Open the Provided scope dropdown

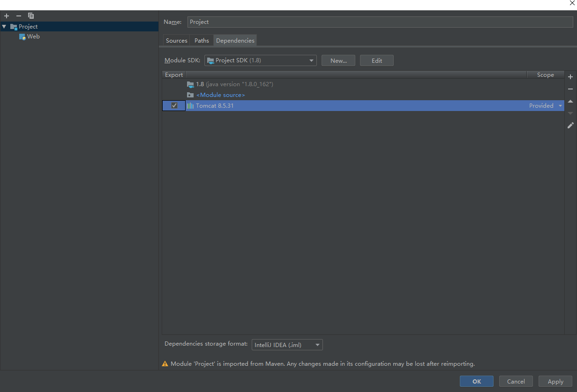click(x=546, y=106)
